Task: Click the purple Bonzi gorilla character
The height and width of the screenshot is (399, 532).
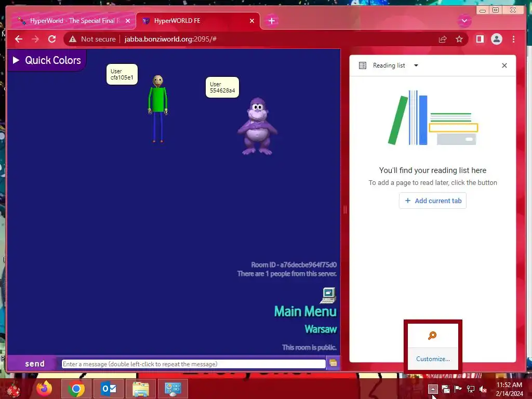Action: click(x=257, y=126)
